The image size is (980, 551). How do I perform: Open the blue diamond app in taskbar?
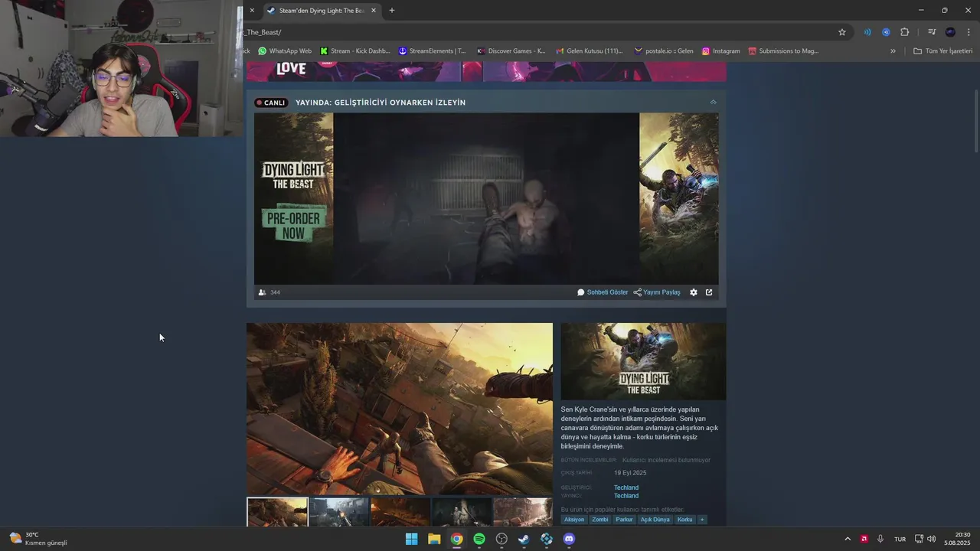point(547,539)
